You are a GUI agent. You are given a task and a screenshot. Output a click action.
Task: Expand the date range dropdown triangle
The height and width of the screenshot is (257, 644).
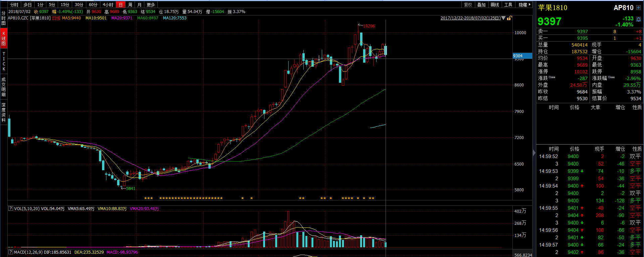point(503,18)
